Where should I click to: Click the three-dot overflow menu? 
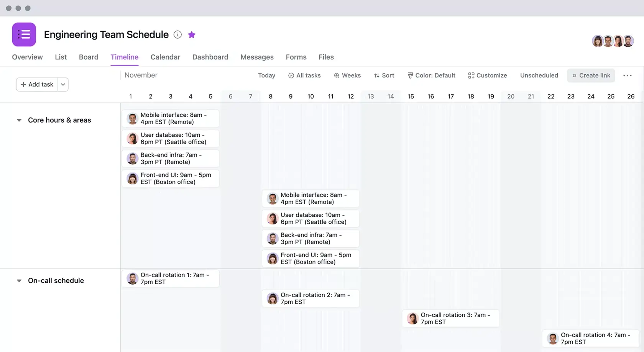click(627, 75)
